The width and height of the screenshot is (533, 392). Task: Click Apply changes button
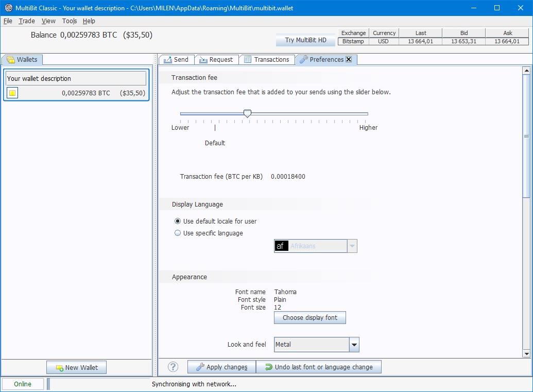(x=221, y=367)
